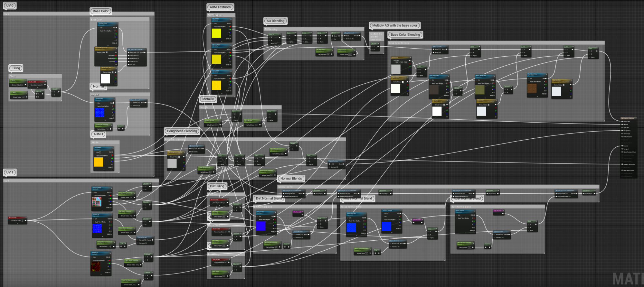Click the Normal pin on the material output node
Viewport: 644px width, 287px height.
622,146
